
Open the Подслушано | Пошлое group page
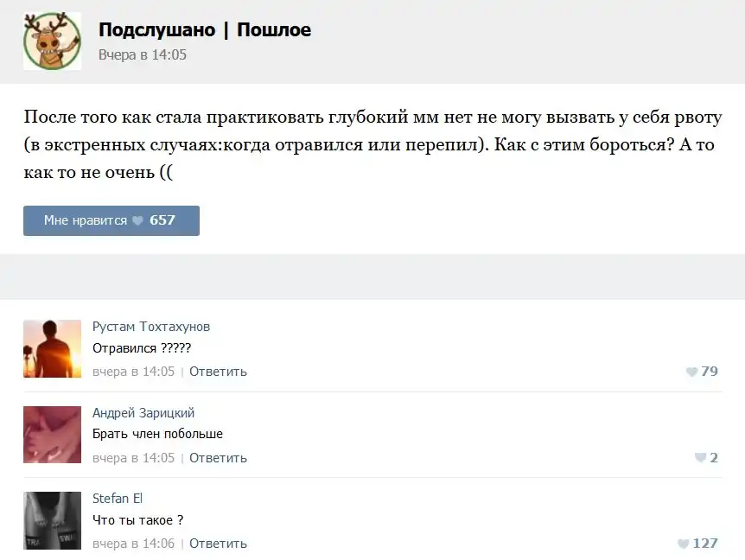tap(205, 30)
